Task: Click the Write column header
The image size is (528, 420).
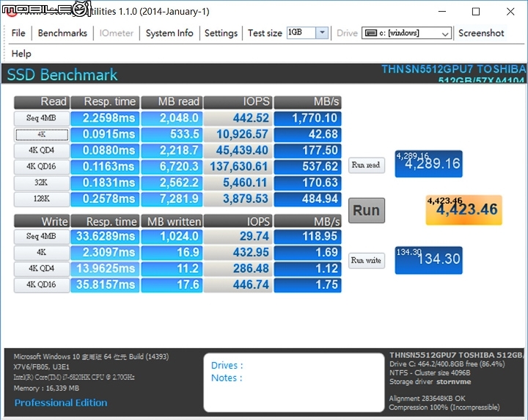Action: click(42, 221)
